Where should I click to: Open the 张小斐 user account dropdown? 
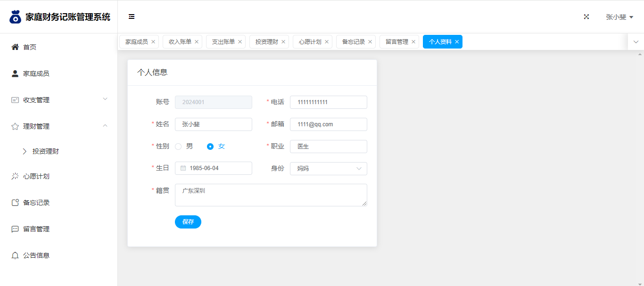[x=619, y=17]
